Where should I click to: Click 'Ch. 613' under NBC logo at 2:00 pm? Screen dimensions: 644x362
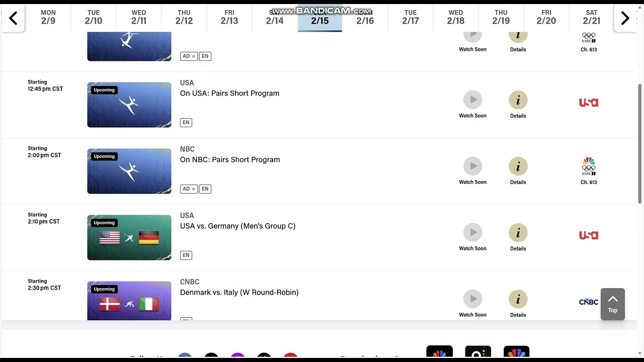coord(589,182)
